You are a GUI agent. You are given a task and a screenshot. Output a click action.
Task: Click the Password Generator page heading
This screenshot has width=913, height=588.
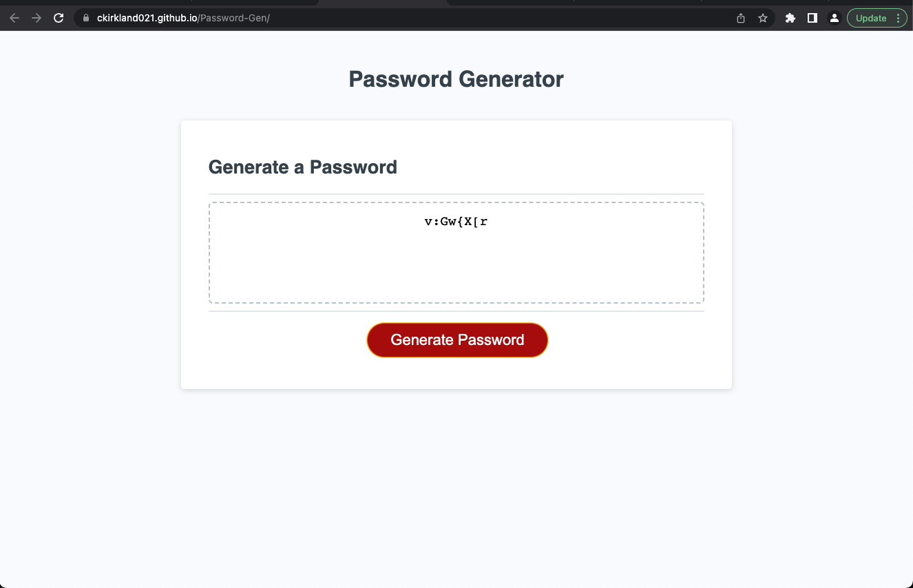coord(456,78)
